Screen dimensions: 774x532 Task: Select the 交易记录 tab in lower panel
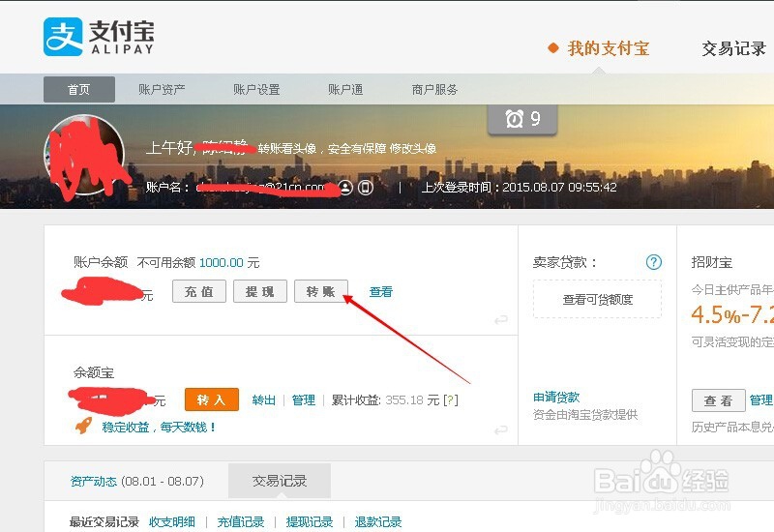[280, 481]
